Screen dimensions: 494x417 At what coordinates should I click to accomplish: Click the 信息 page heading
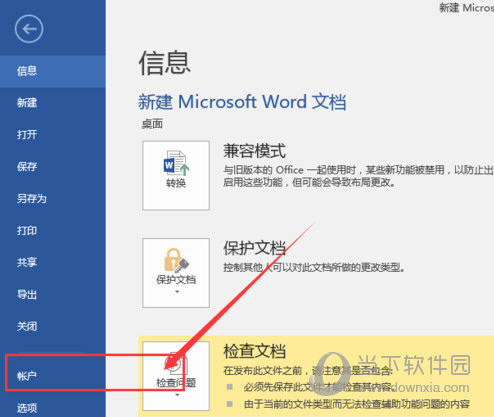pyautogui.click(x=165, y=63)
